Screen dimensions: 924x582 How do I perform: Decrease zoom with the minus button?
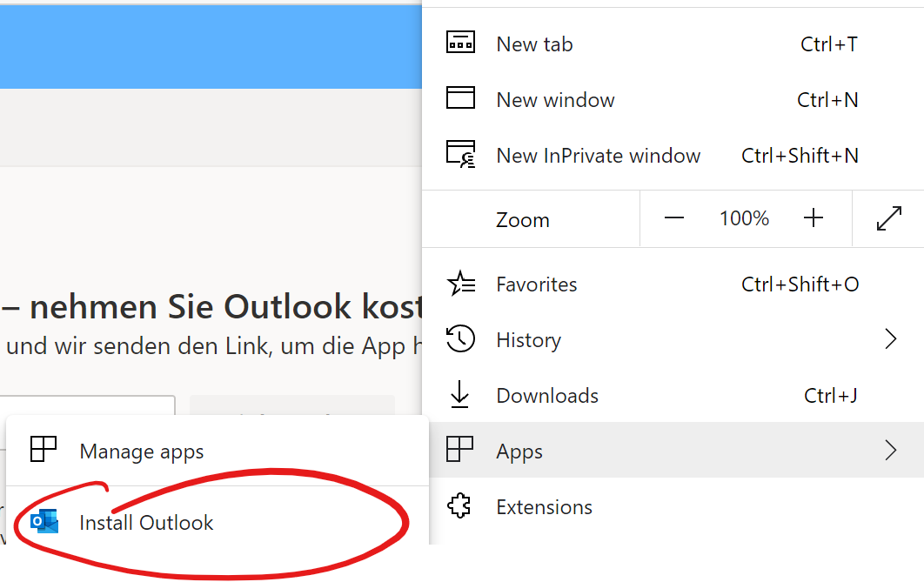tap(674, 218)
